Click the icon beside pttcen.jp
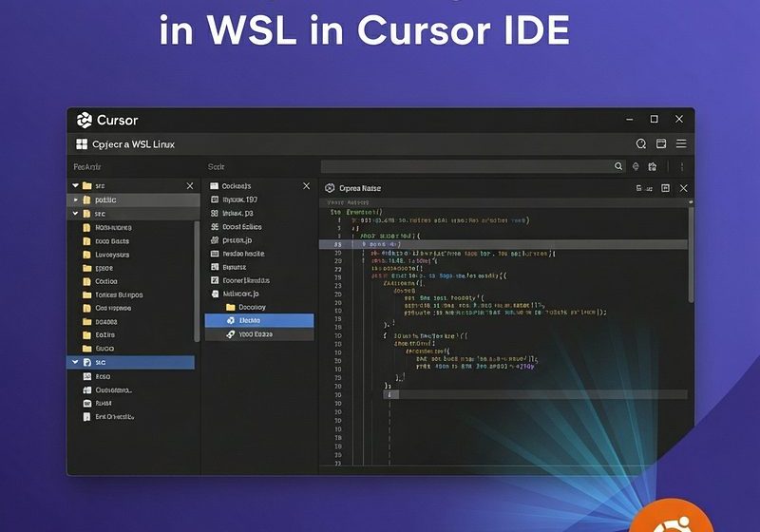The width and height of the screenshot is (760, 532). [x=215, y=239]
